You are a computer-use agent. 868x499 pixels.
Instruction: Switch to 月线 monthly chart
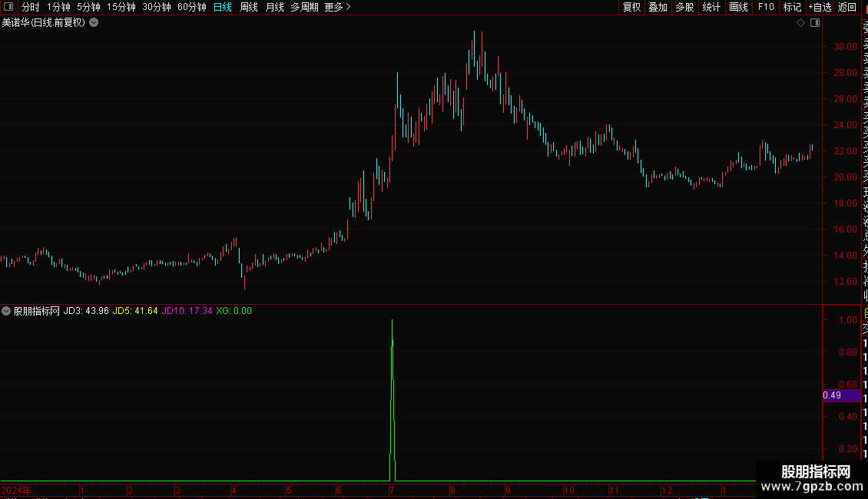(x=274, y=7)
